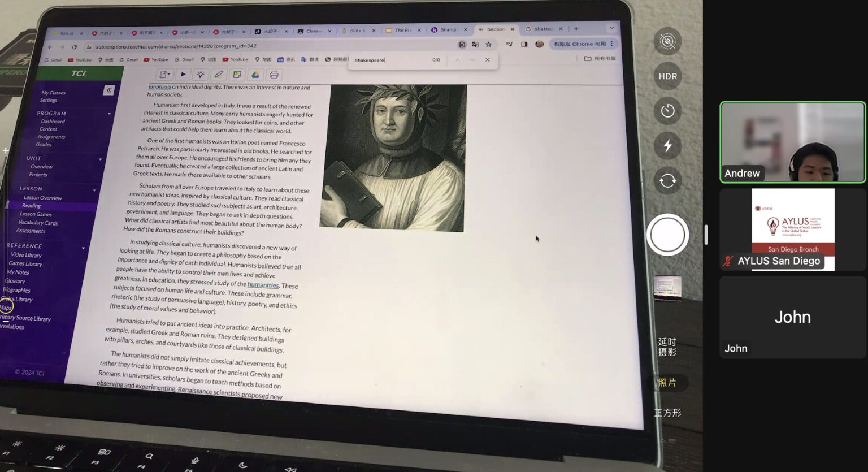This screenshot has height=472, width=868.
Task: Collapse the LESSON section arrow
Action: pyautogui.click(x=94, y=190)
